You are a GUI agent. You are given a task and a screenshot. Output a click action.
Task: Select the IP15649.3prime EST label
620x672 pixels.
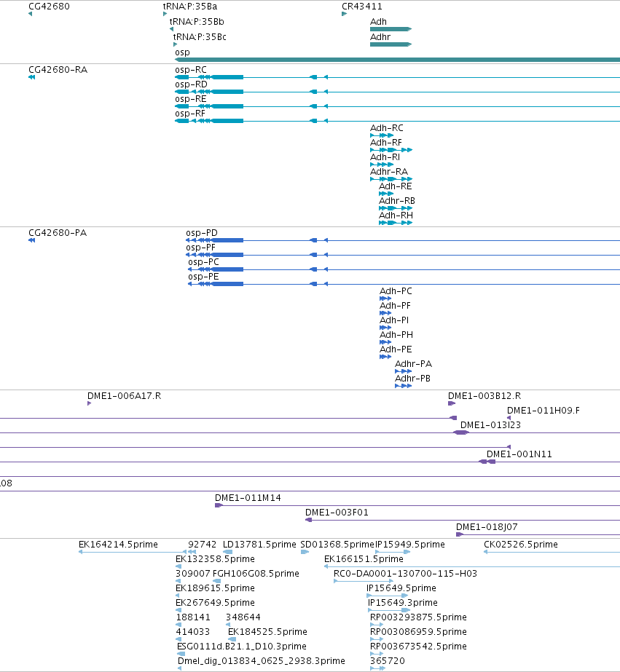(x=403, y=604)
